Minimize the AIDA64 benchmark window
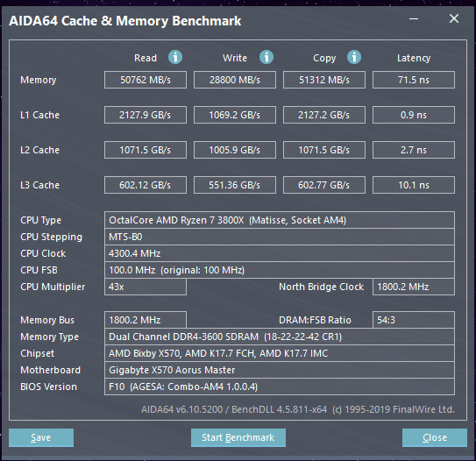 [414, 18]
